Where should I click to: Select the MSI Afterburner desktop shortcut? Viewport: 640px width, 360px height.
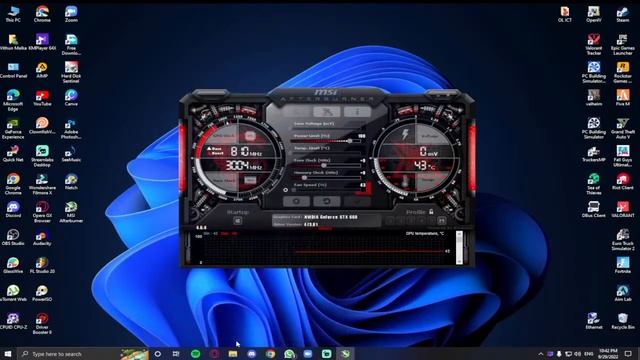click(x=71, y=212)
